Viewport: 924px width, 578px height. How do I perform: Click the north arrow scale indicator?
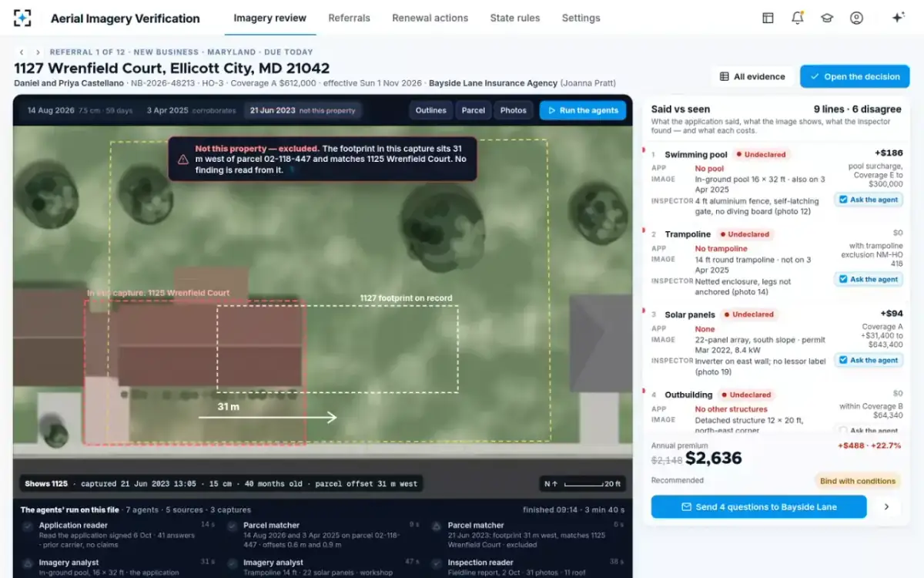point(582,484)
